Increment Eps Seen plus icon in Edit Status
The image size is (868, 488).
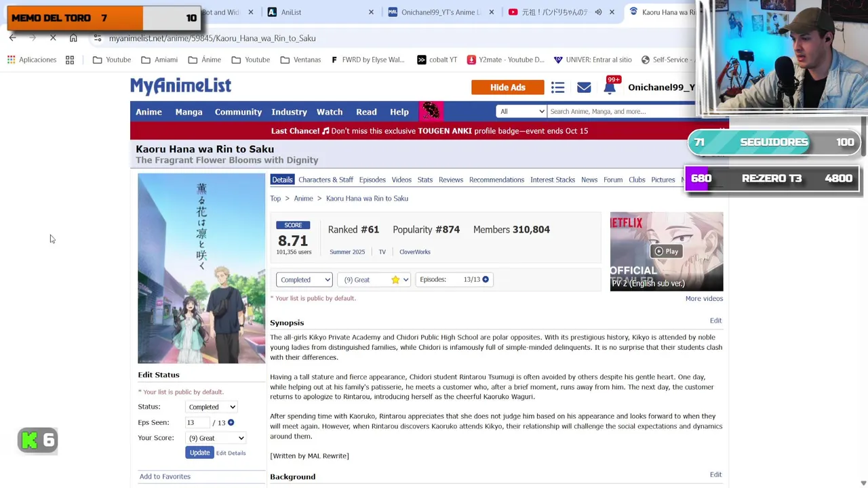[x=231, y=422]
